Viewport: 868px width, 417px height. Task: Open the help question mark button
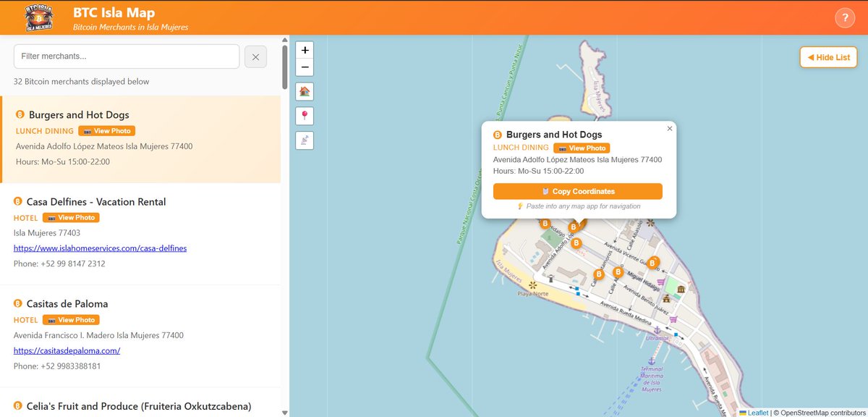coord(844,18)
